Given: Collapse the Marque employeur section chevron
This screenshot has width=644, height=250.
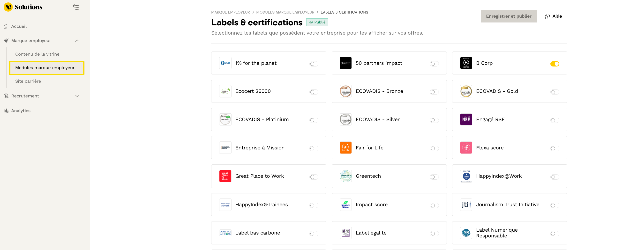Looking at the screenshot, I should (x=77, y=40).
